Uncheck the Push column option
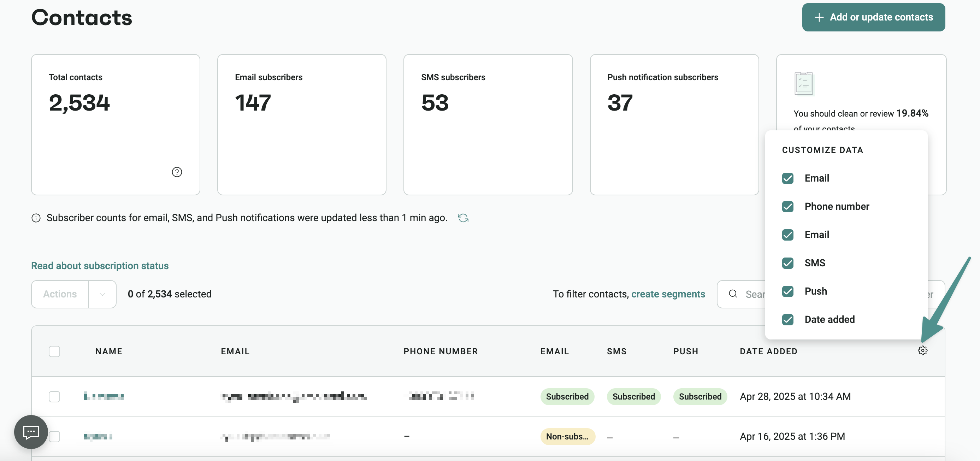980x461 pixels. 787,291
